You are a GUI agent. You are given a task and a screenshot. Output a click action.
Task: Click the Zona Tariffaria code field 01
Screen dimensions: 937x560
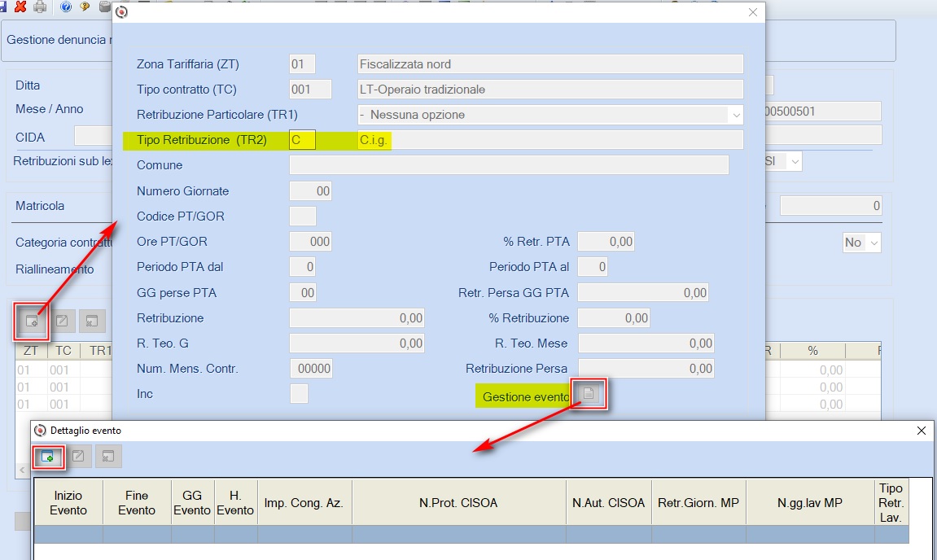[302, 64]
